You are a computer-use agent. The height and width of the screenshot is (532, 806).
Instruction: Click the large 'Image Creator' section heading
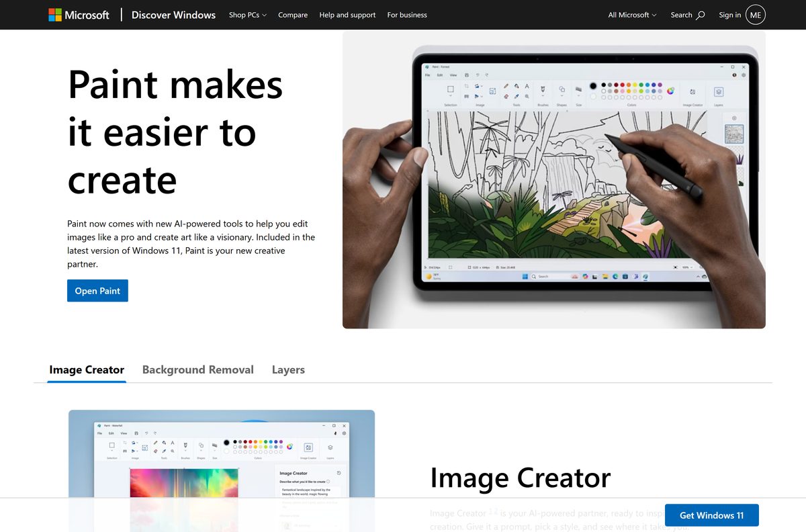click(521, 478)
